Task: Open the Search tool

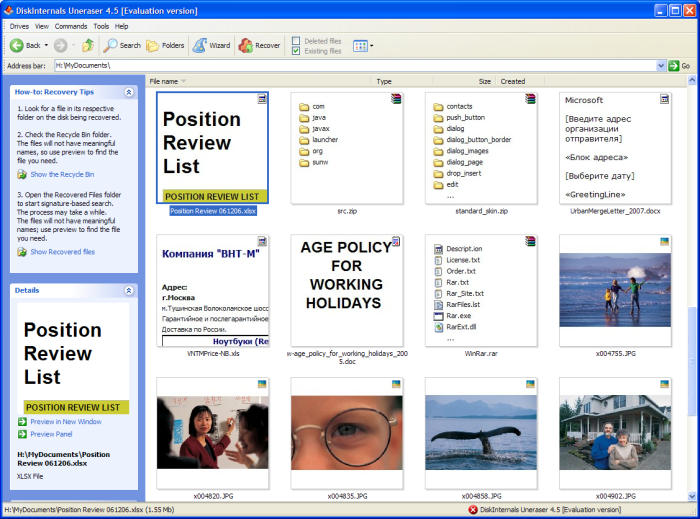Action: (x=122, y=45)
